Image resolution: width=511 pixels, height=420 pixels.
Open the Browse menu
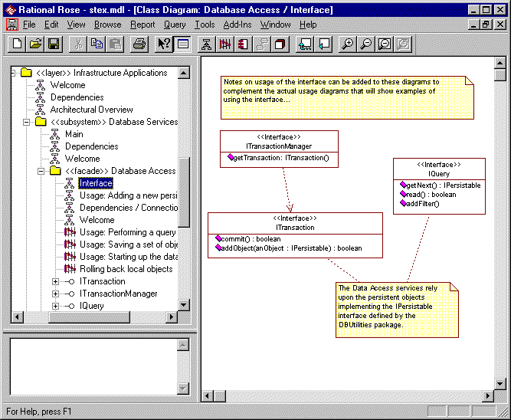point(107,25)
